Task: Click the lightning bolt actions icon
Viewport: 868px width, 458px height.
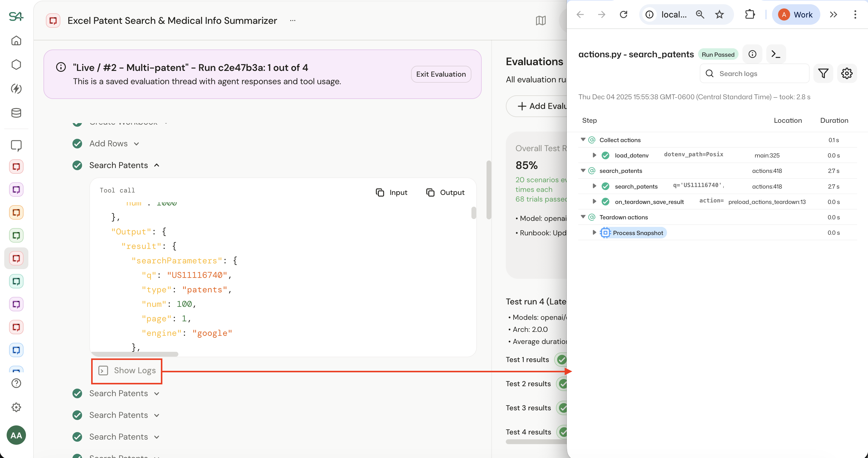Action: tap(16, 89)
